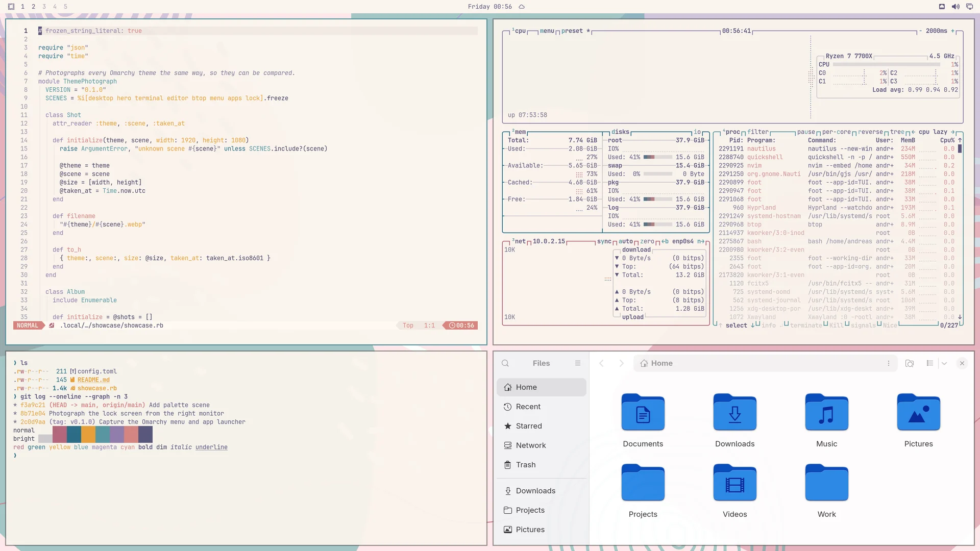
Task: Select Recent in the Files sidebar
Action: [x=542, y=407]
